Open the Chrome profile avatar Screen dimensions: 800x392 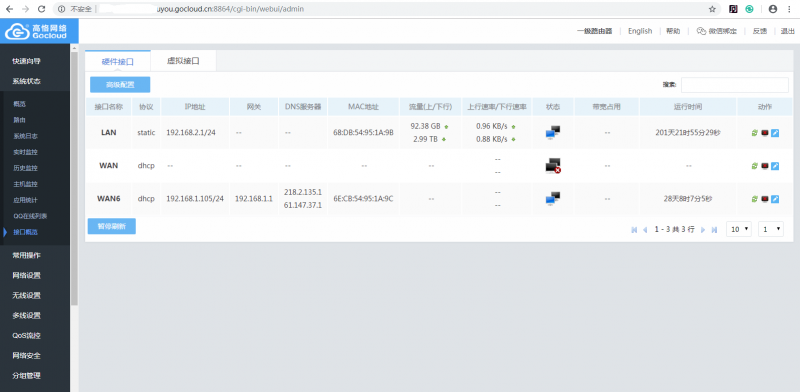pyautogui.click(x=773, y=9)
